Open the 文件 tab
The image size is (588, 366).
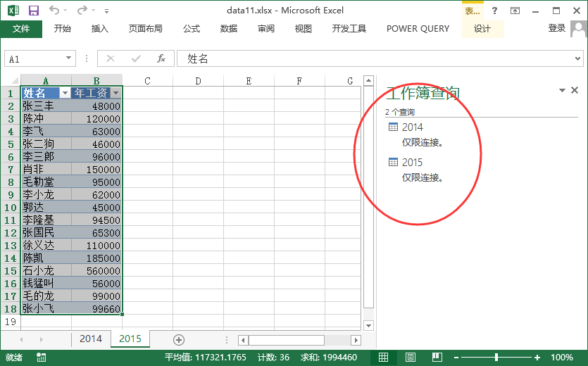coord(21,28)
